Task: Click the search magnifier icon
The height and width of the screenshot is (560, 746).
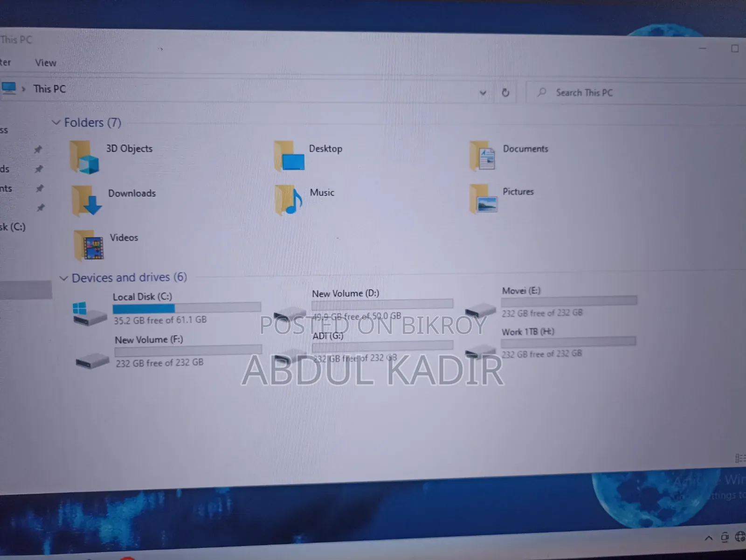Action: point(541,92)
